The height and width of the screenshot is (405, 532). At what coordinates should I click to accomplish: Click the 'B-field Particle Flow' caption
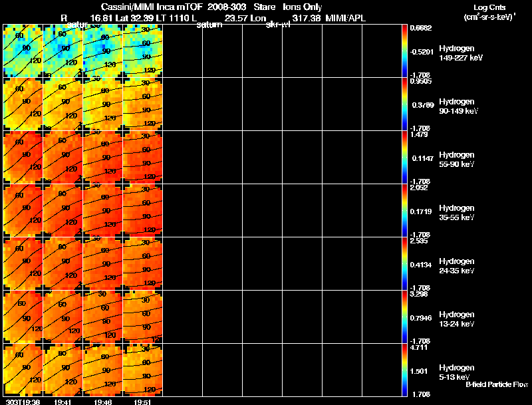coord(497,384)
